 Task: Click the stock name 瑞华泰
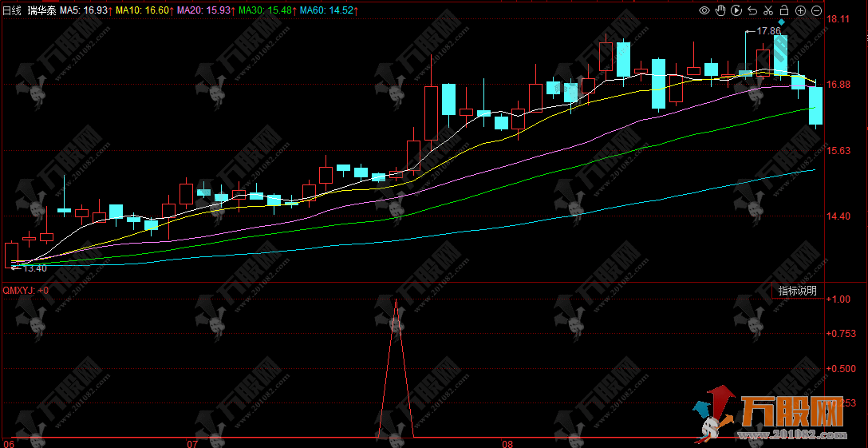pyautogui.click(x=41, y=10)
